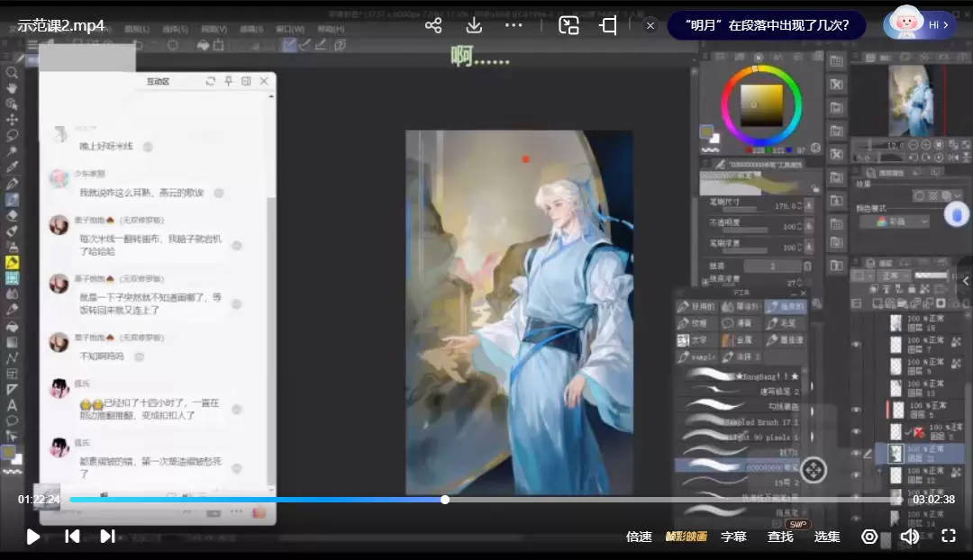Click the picture-in-picture icon
Screen dimensions: 973x560
[x=568, y=25]
